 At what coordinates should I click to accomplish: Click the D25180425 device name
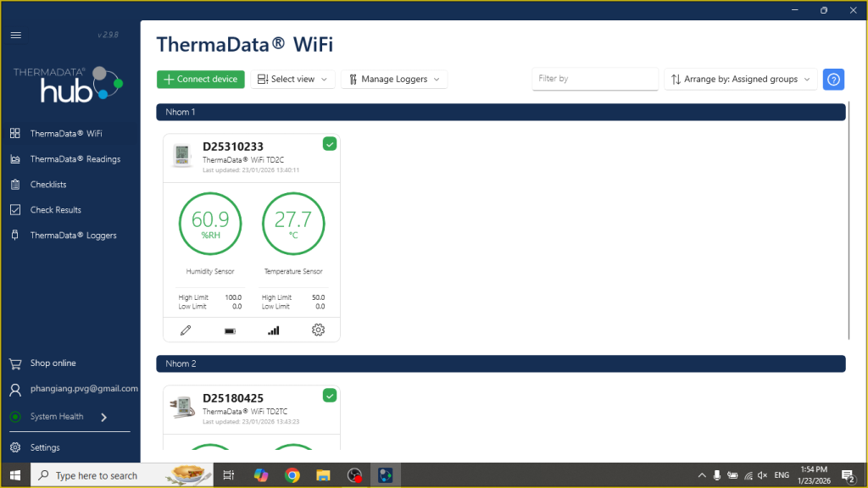tap(233, 398)
